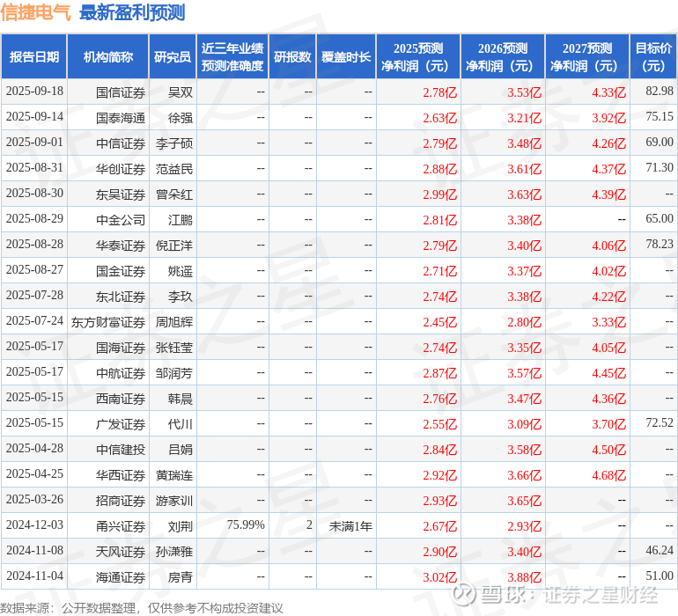The image size is (678, 616).
Task: Click accuracy value 75.99%
Action: 246,524
